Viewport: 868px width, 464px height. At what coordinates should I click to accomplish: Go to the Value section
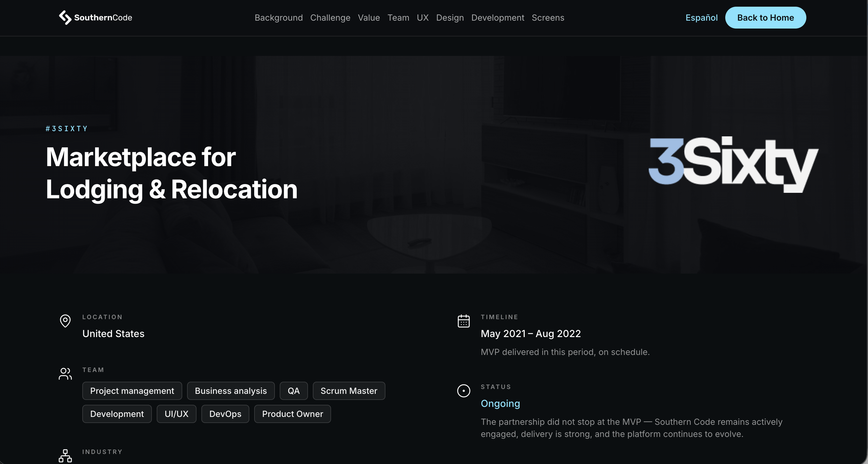[x=369, y=18]
